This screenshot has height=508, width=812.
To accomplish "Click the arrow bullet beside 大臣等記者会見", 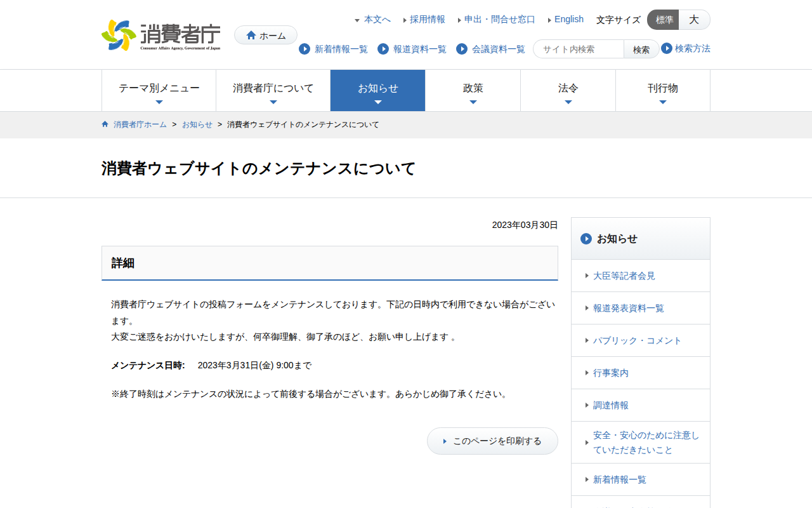I will 587,276.
